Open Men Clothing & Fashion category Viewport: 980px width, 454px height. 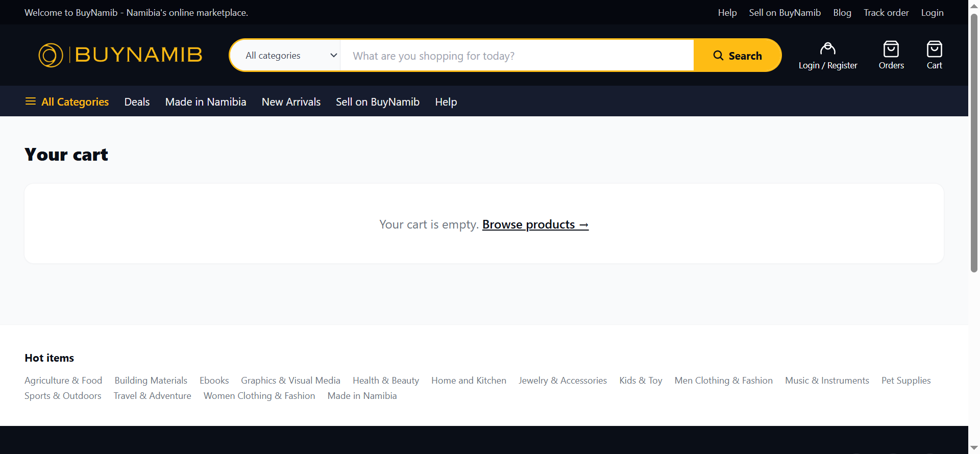(724, 381)
